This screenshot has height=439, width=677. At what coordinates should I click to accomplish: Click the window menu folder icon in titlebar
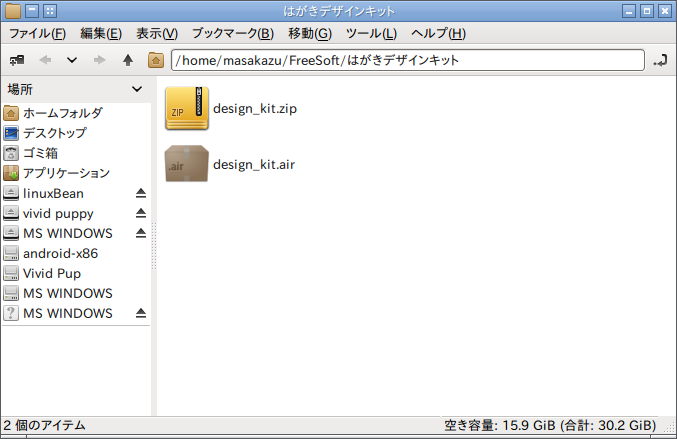(13, 11)
